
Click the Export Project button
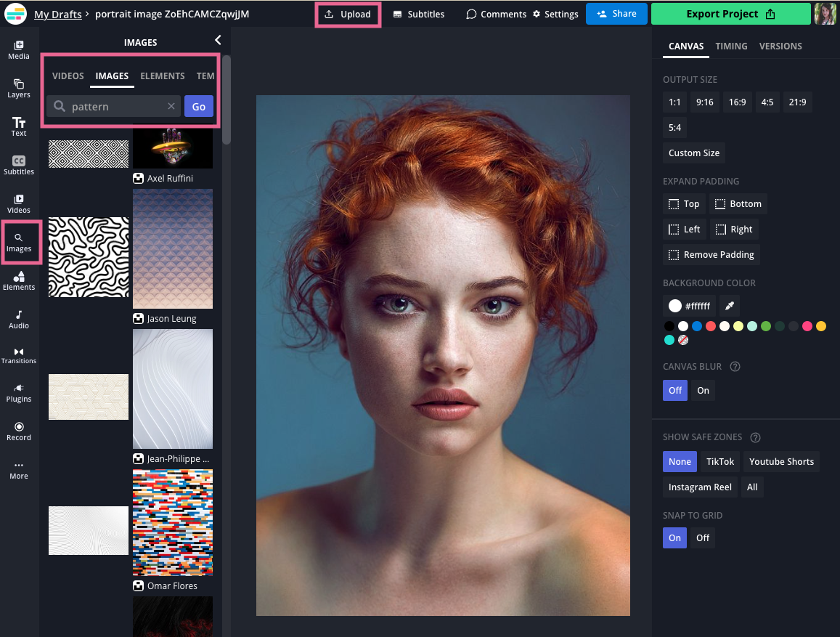tap(730, 14)
